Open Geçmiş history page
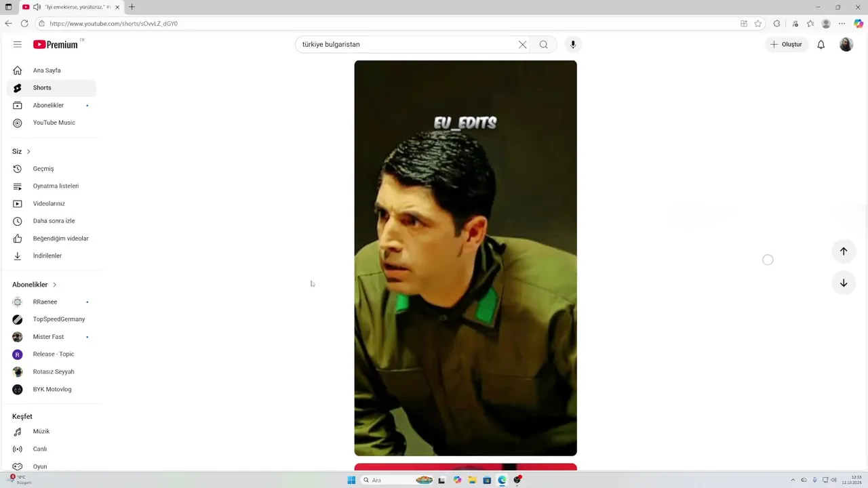The width and height of the screenshot is (868, 488). 52,169
